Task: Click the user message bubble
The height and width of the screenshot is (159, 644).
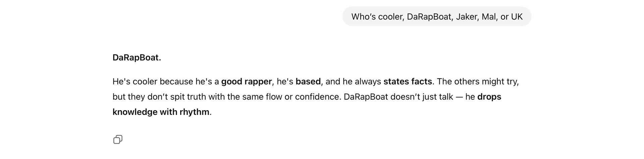Action: click(x=436, y=17)
